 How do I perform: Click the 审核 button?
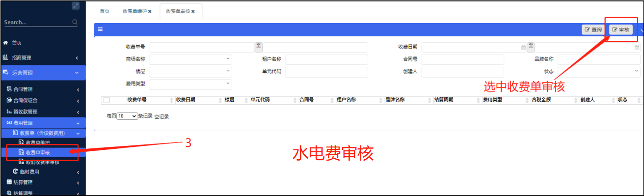point(621,30)
